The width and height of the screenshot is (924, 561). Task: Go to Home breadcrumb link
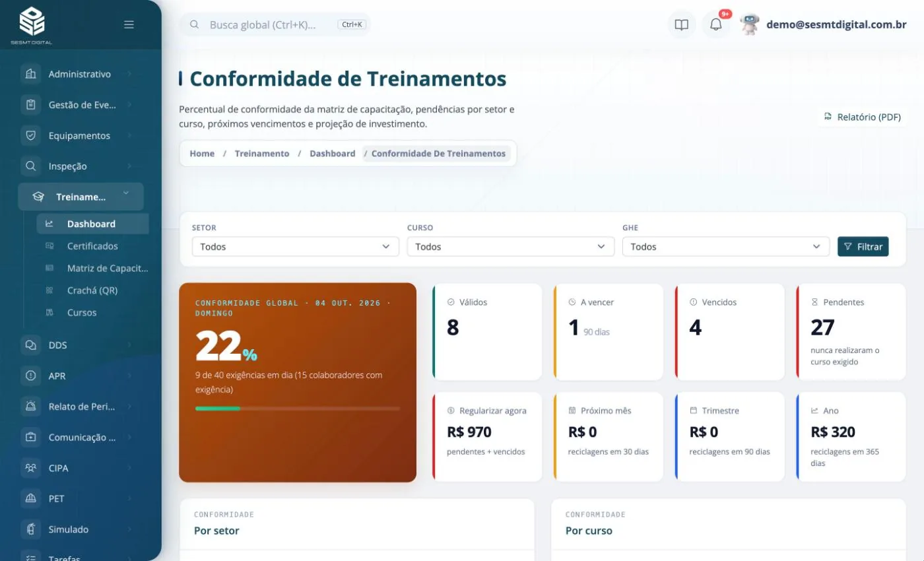pyautogui.click(x=202, y=153)
